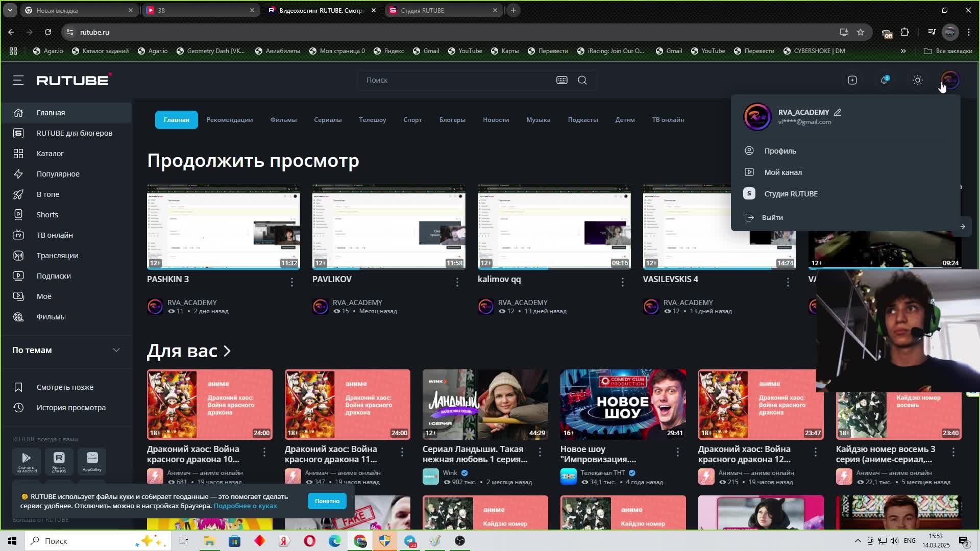
Task: Open options menu for PASHKIN 3 video
Action: click(292, 282)
